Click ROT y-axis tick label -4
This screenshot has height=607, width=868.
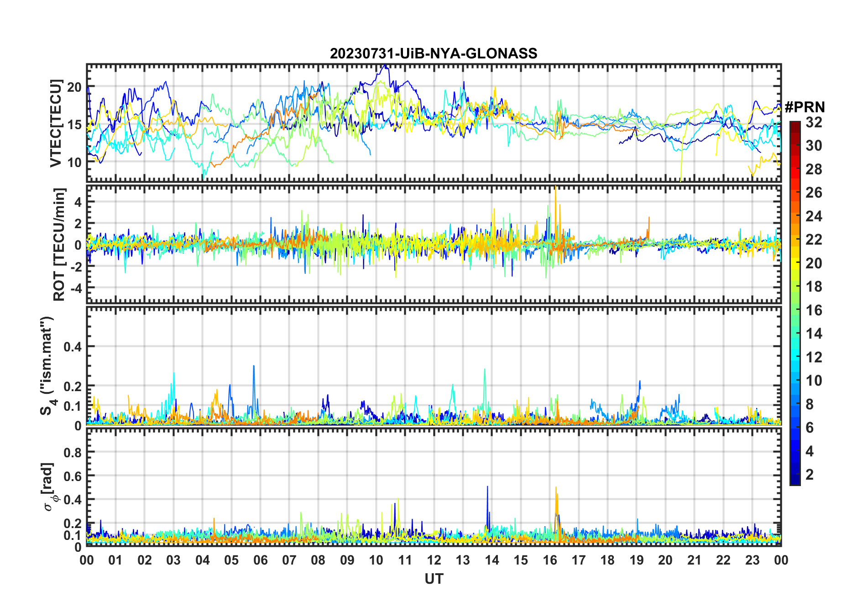76,288
